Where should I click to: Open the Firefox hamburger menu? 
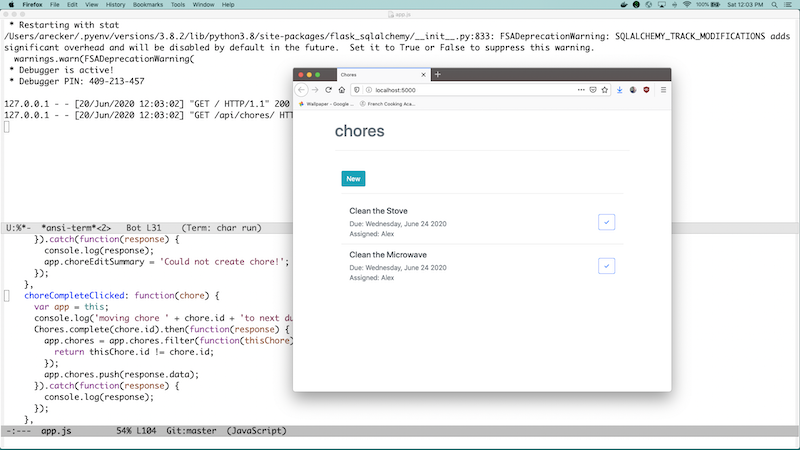click(x=663, y=90)
